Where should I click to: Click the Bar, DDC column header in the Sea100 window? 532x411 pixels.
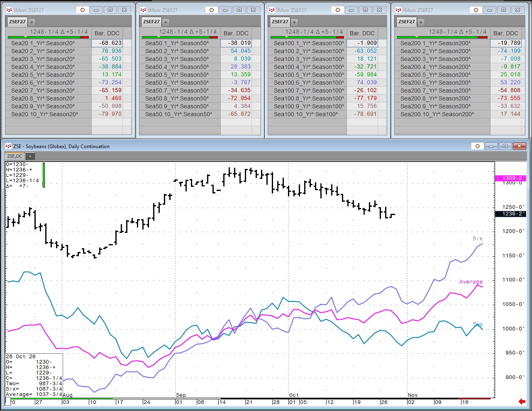coord(362,33)
